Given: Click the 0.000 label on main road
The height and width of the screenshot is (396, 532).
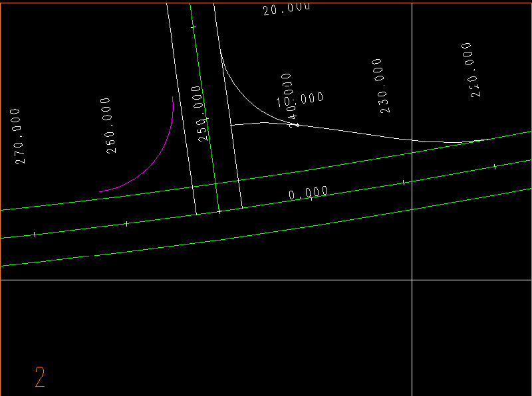Looking at the screenshot, I should click(308, 193).
